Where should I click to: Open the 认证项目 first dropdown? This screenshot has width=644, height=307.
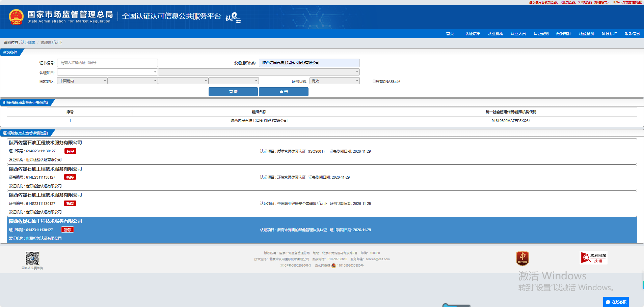click(x=107, y=72)
